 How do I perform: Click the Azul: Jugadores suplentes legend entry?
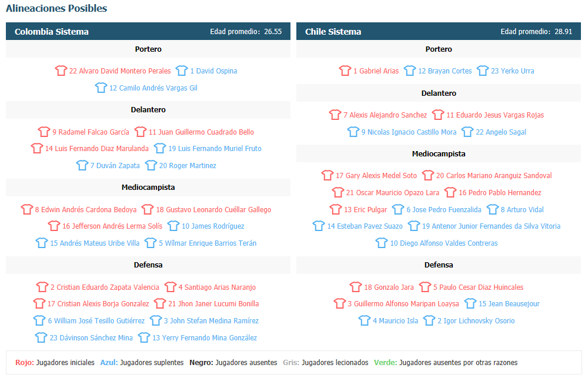(142, 362)
